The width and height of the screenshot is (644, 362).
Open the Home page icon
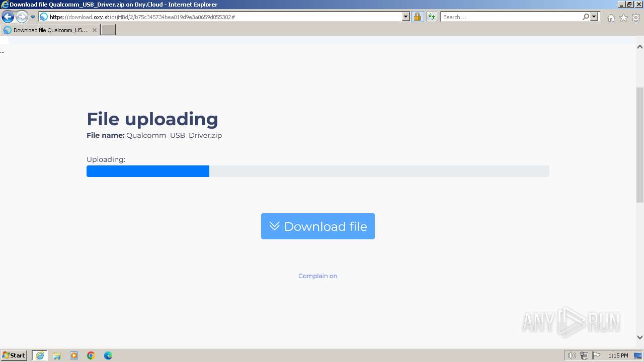[x=611, y=18]
